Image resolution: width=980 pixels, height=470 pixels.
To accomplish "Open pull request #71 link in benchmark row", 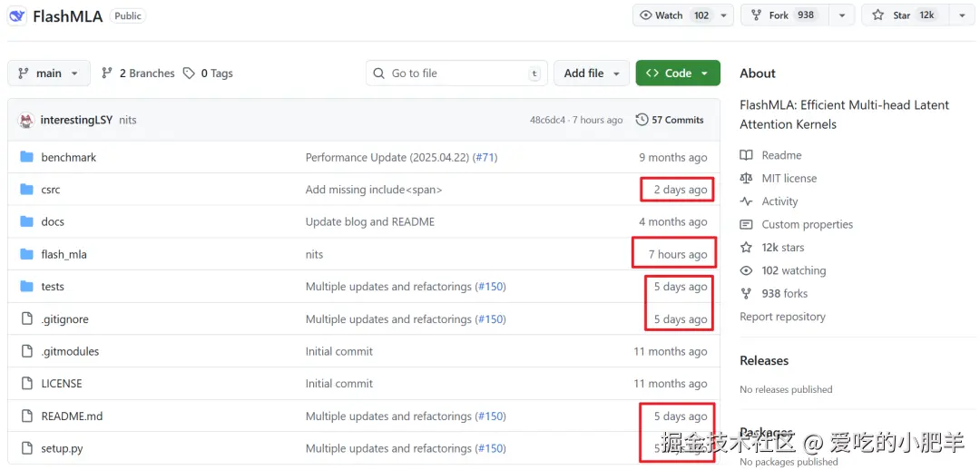I will [486, 158].
